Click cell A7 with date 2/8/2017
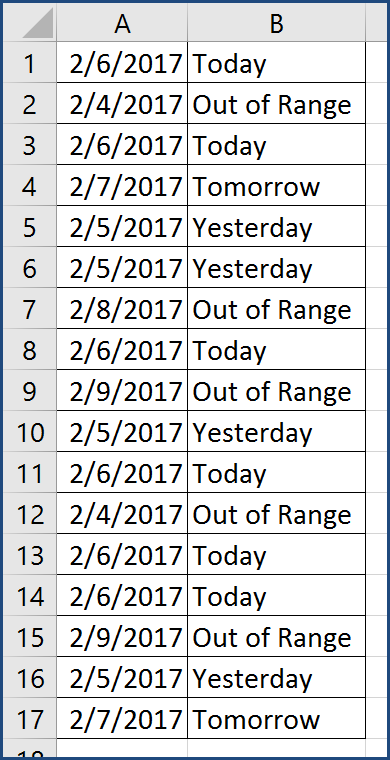This screenshot has height=760, width=390. (x=122, y=308)
